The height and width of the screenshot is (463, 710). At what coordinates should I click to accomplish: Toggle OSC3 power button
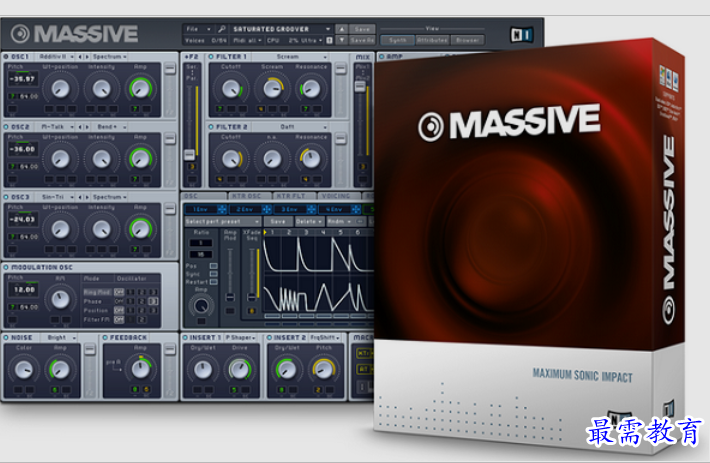(x=6, y=197)
